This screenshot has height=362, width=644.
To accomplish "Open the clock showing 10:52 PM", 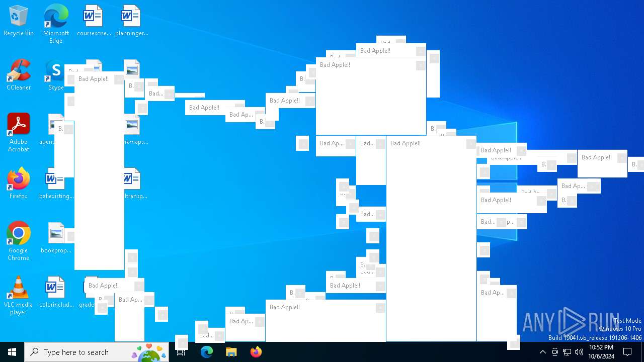I will coord(601,352).
